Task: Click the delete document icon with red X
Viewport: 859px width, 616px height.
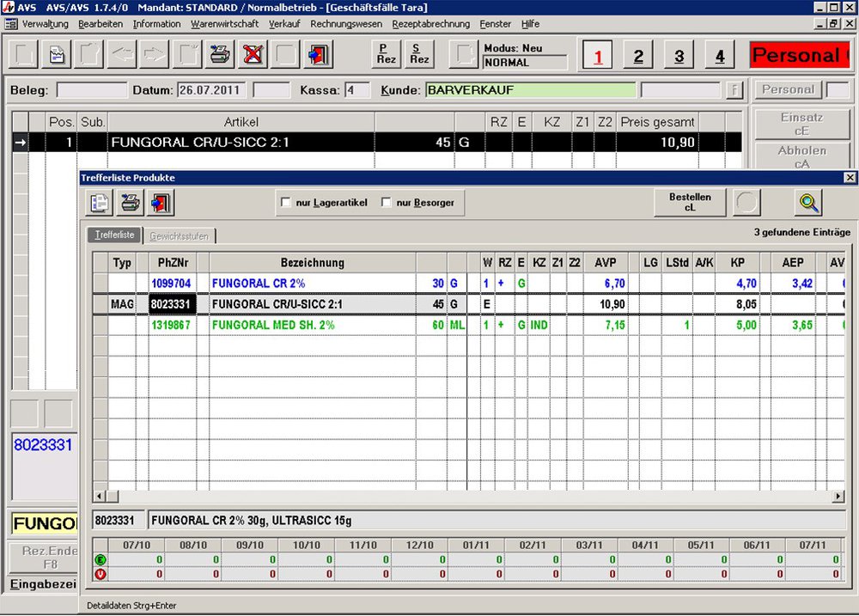Action: point(253,55)
